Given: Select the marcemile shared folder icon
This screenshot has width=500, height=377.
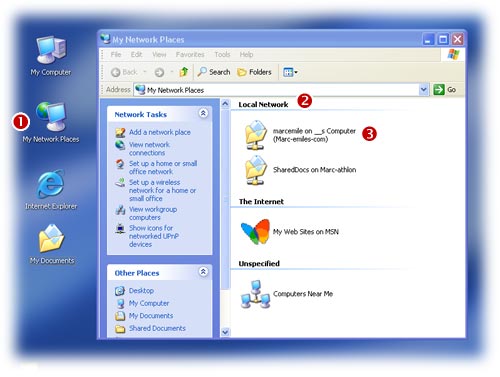Looking at the screenshot, I should pyautogui.click(x=256, y=135).
